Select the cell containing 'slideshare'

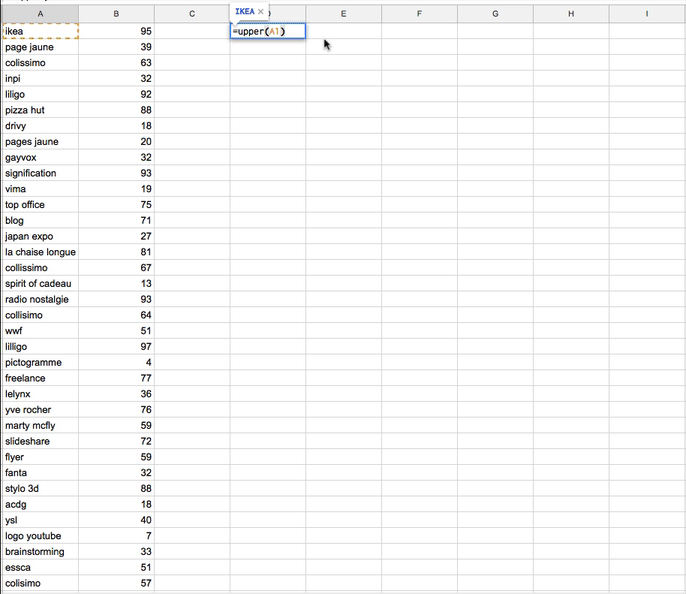(40, 440)
